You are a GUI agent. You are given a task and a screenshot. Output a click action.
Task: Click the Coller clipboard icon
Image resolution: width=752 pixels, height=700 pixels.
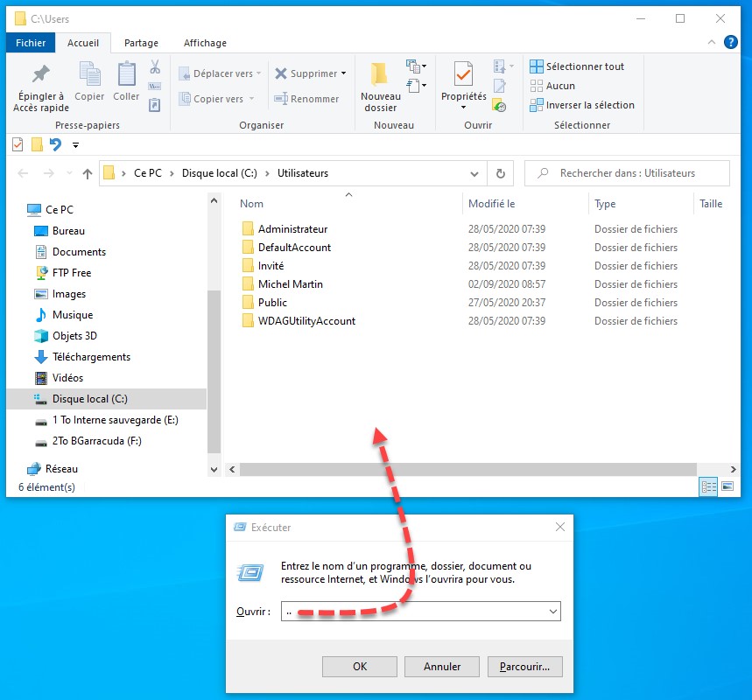[x=126, y=76]
